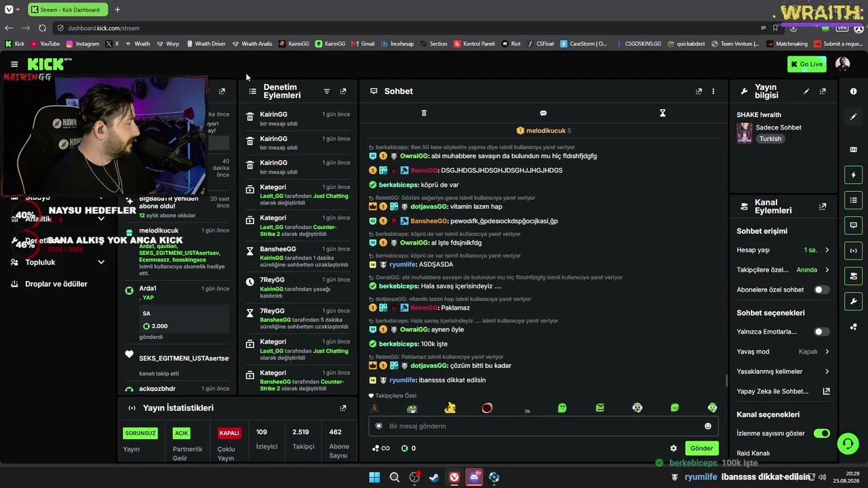Pop out the Denetim Eylemleri panel
868x488 pixels.
click(343, 91)
